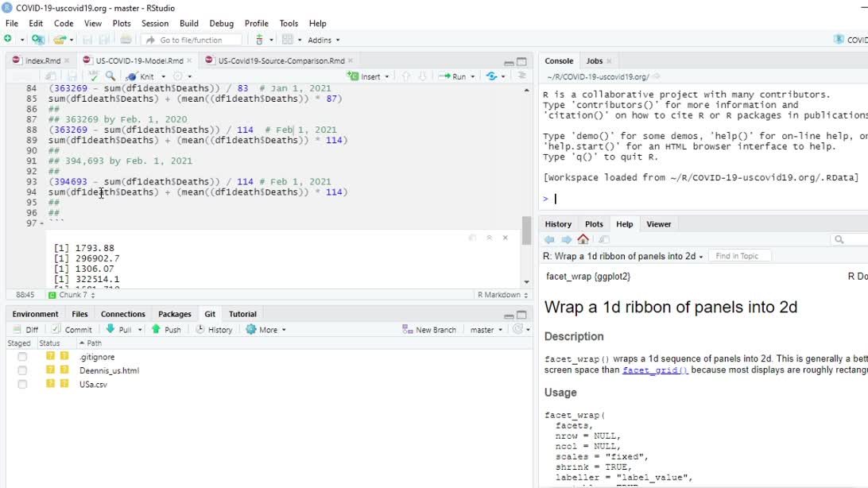Image resolution: width=868 pixels, height=488 pixels.
Task: Click the Print current file icon
Action: pyautogui.click(x=126, y=39)
